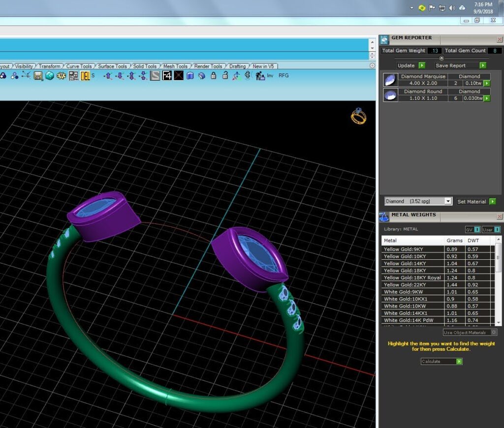Click the gray S toolbar icon
The width and height of the screenshot is (504, 428).
point(155,76)
